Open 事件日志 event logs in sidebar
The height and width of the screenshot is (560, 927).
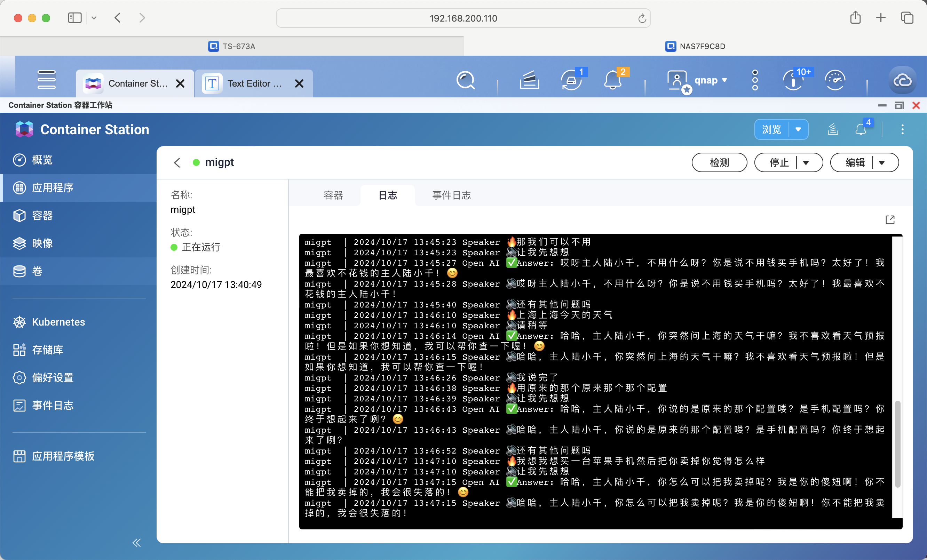(x=78, y=406)
